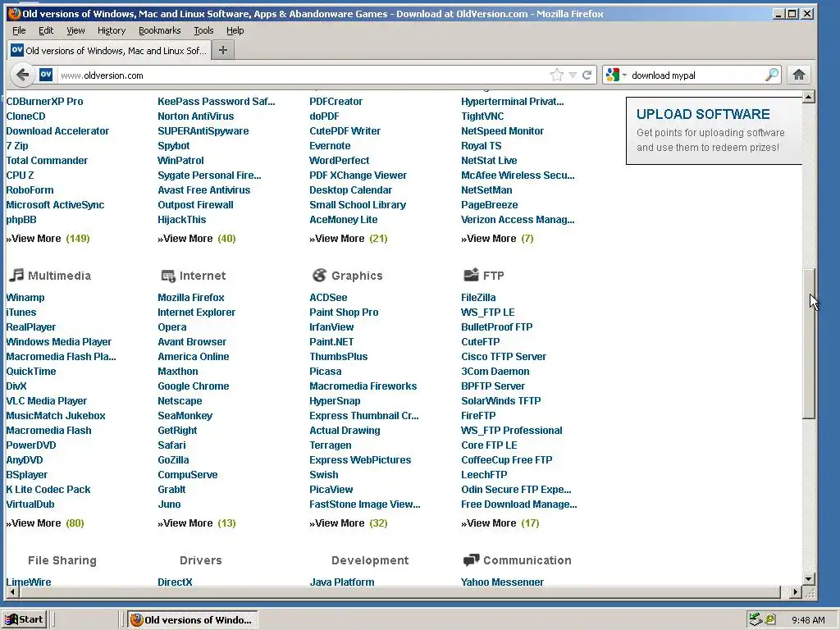Viewport: 840px width, 630px height.
Task: Open the ACDSee link
Action: point(328,297)
